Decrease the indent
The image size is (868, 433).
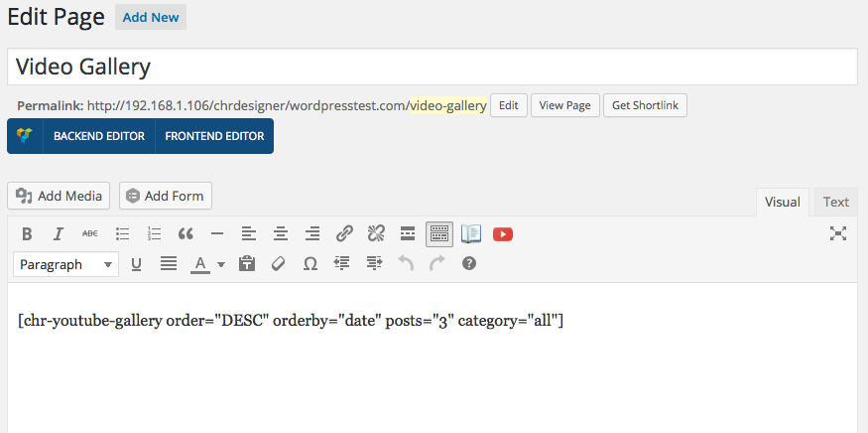click(342, 264)
